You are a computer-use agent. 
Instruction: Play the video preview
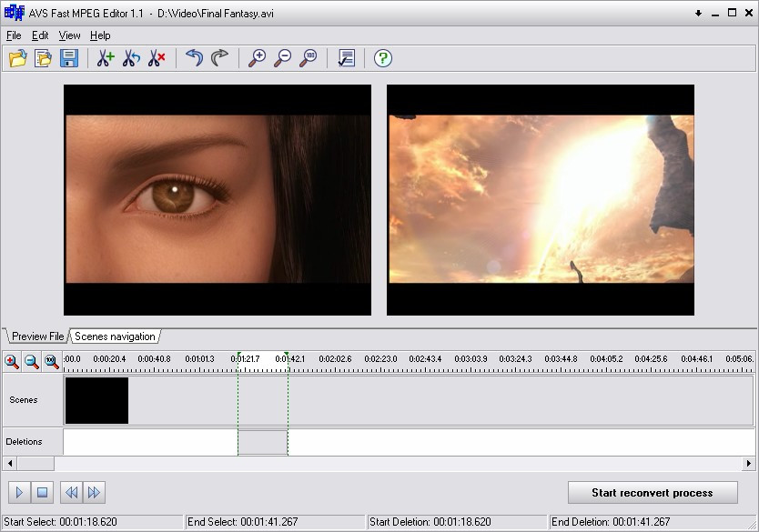tap(19, 493)
